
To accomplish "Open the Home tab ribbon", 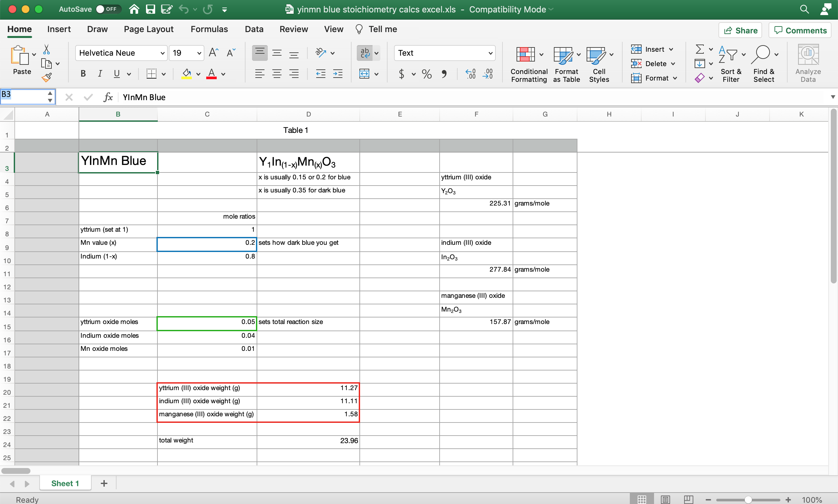I will (20, 29).
